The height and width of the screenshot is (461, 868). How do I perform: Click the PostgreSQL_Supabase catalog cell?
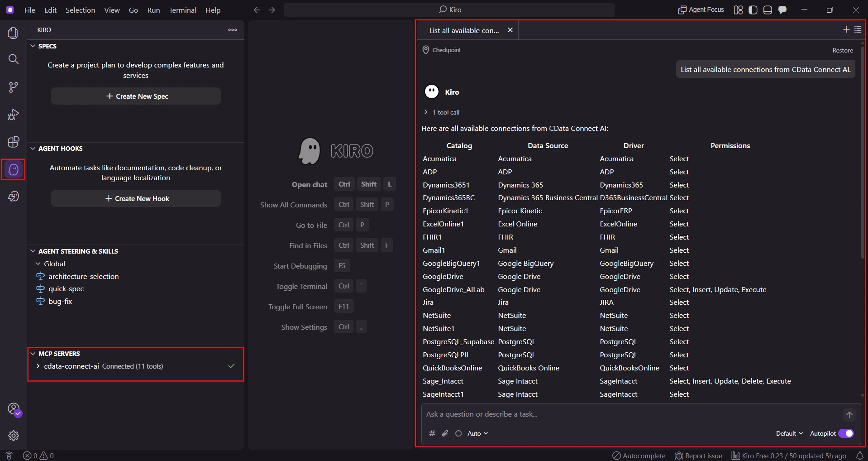[x=458, y=341]
